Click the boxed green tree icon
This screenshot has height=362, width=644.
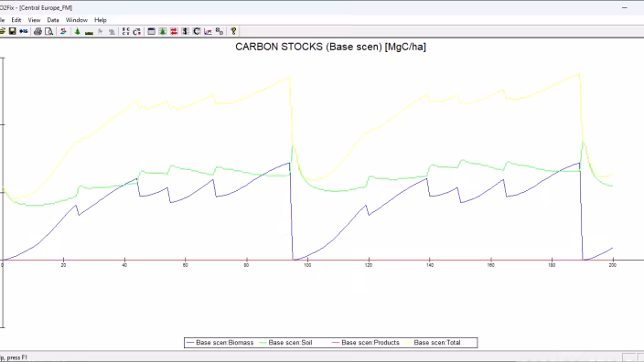163,31
